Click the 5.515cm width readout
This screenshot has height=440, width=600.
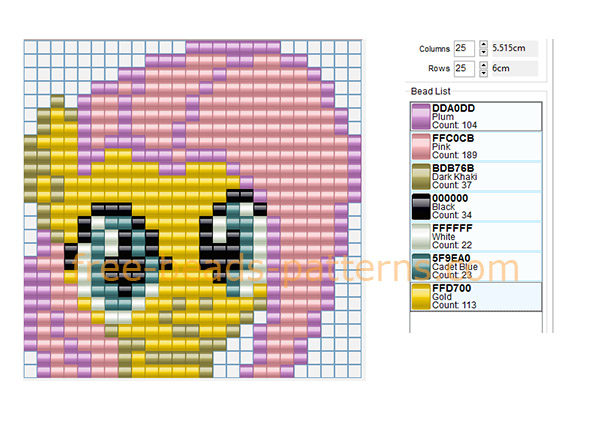[x=514, y=48]
